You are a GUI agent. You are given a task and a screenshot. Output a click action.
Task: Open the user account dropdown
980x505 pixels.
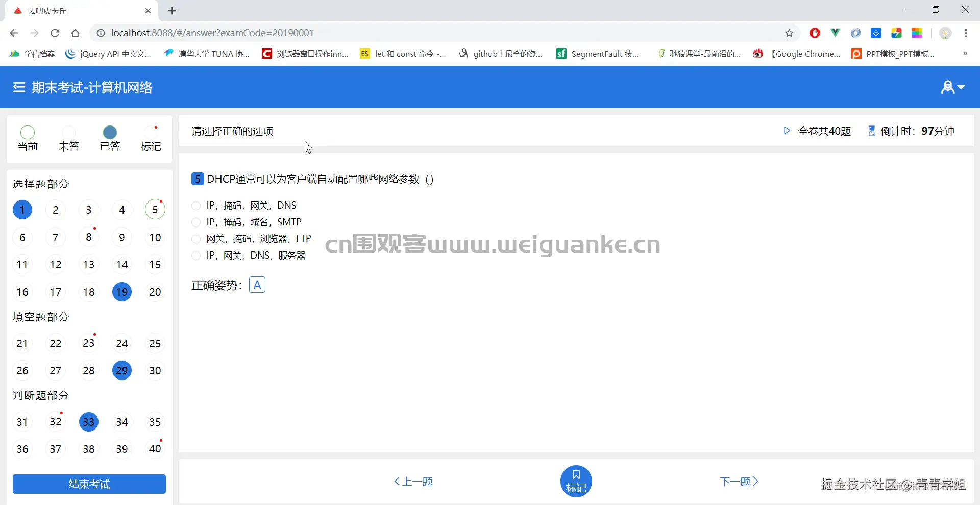tap(952, 88)
